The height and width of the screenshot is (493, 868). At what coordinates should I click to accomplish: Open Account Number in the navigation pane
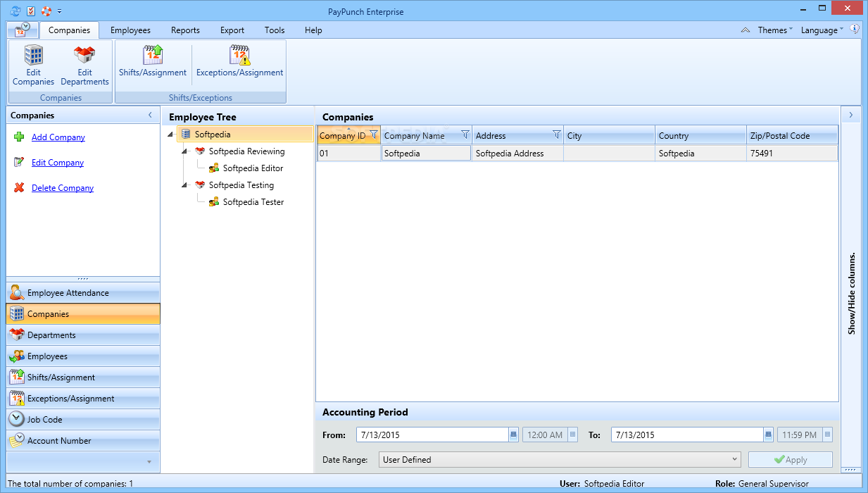pyautogui.click(x=83, y=441)
